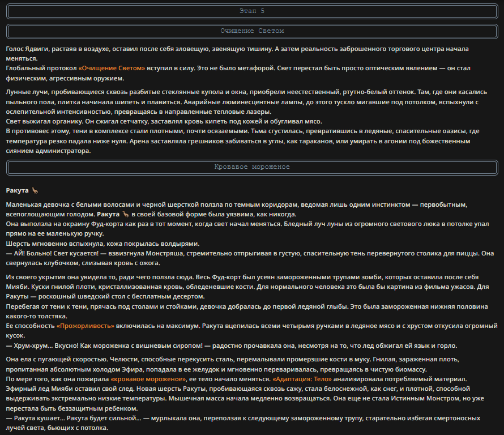Click the bold «Ракута» before «в своей базовой форме»
Screen dimensions: 504x435
(109, 215)
